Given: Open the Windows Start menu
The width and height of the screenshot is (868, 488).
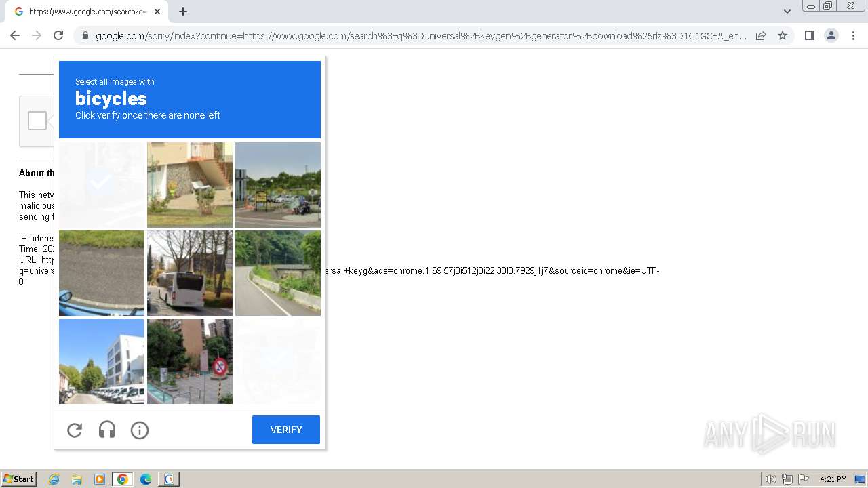Looking at the screenshot, I should click(19, 479).
